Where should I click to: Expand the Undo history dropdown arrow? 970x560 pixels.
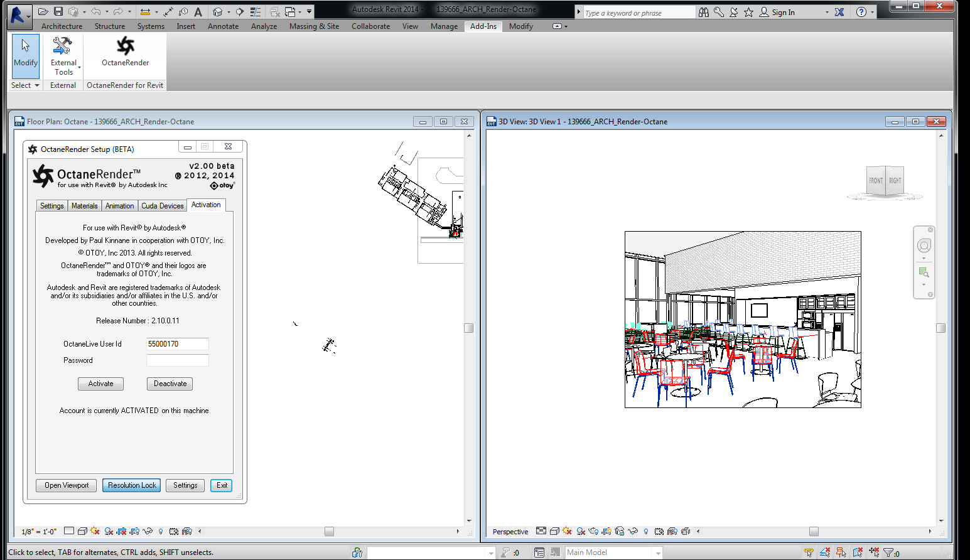[106, 12]
